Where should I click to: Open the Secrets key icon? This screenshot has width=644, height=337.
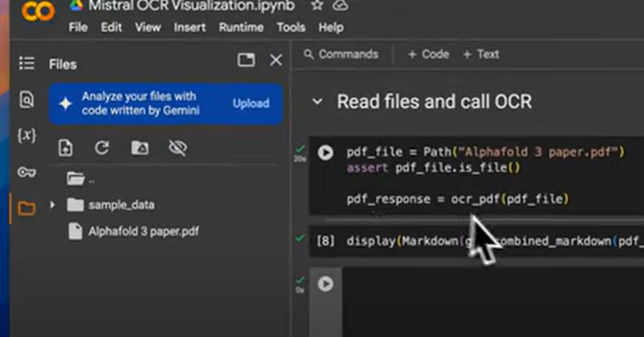tap(26, 173)
